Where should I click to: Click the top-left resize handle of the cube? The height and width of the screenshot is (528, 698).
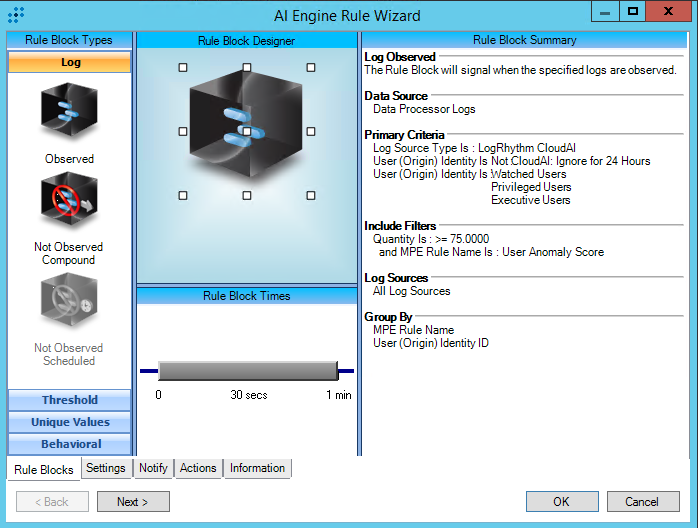tap(182, 68)
